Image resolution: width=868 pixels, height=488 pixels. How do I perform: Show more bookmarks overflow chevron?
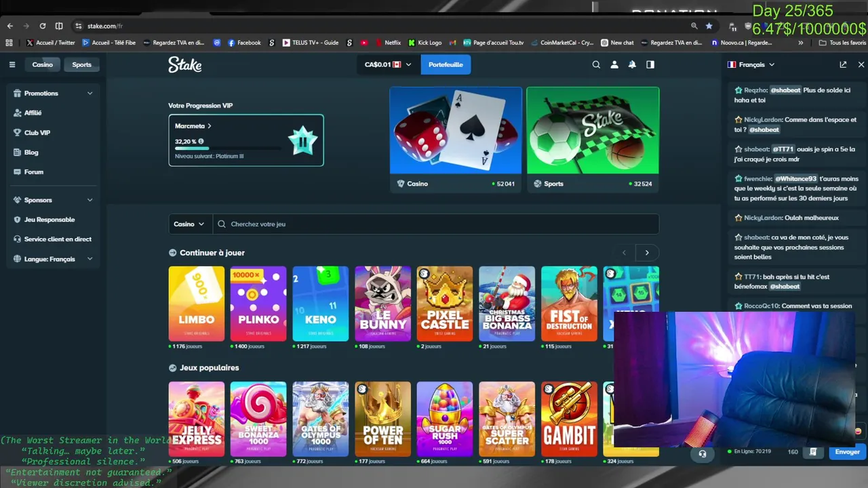coord(801,43)
